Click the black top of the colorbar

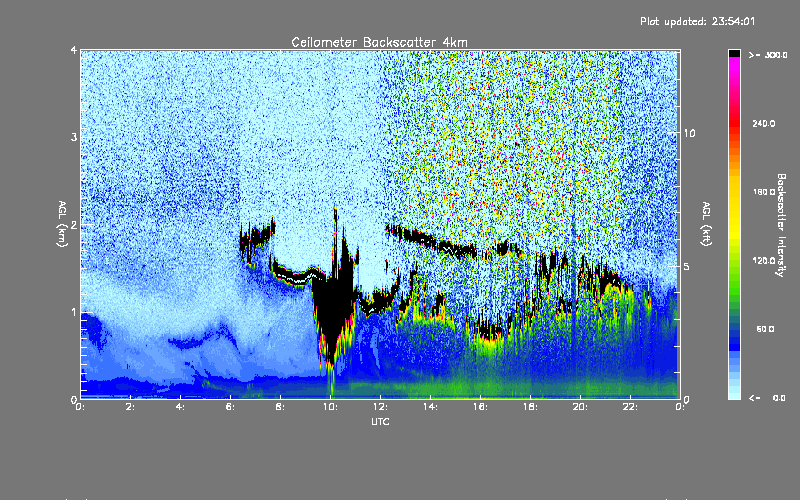734,53
